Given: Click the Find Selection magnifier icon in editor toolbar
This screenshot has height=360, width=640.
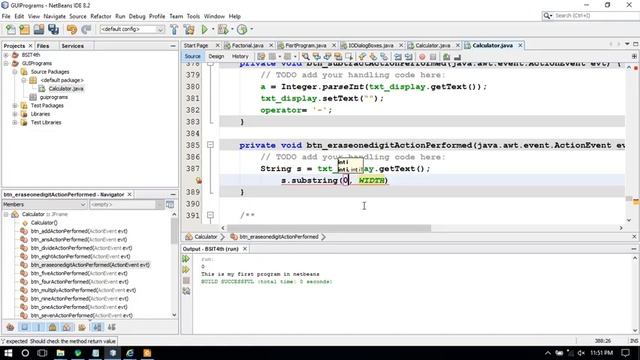Looking at the screenshot, I should click(305, 56).
